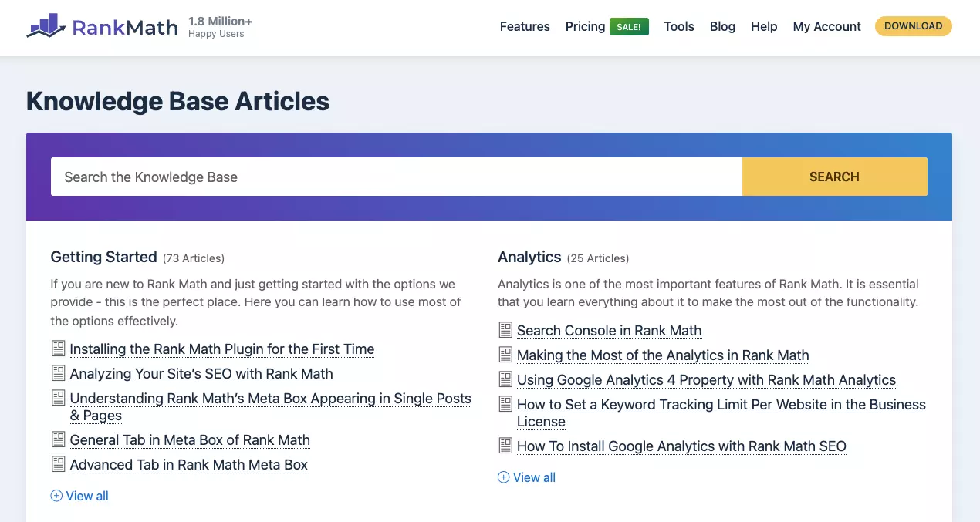Screen dimensions: 980x522
Task: Click the RankMath logo icon
Action: (x=46, y=26)
